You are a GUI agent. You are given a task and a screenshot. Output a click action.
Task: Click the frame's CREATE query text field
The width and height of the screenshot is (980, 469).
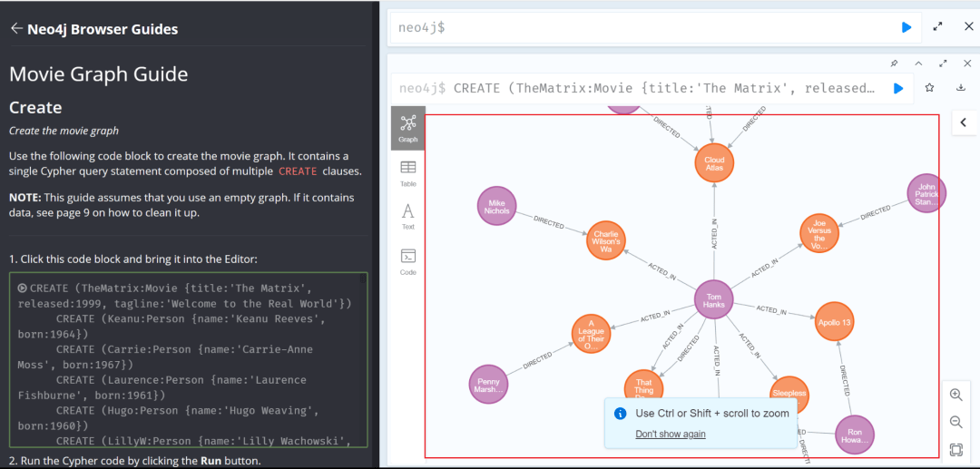click(638, 88)
